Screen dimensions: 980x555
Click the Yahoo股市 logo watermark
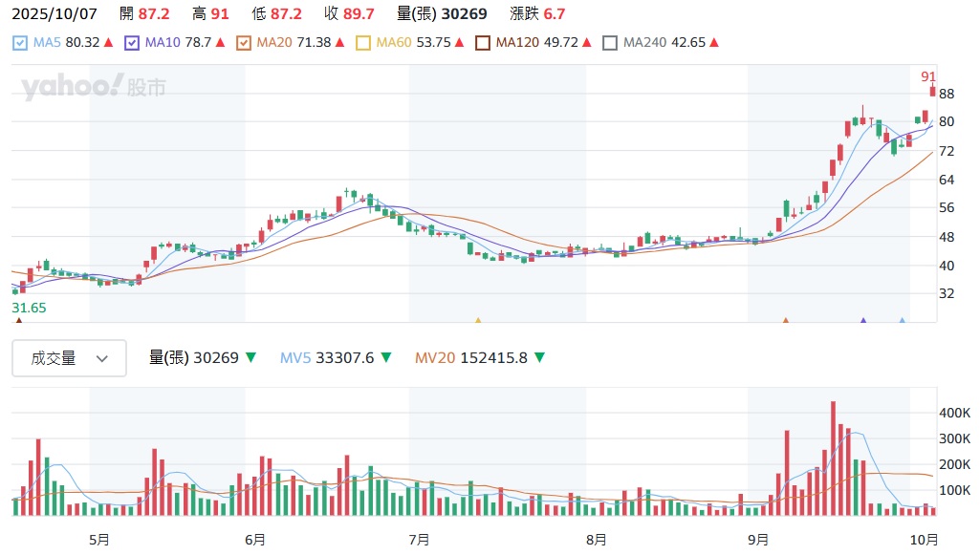[x=94, y=88]
